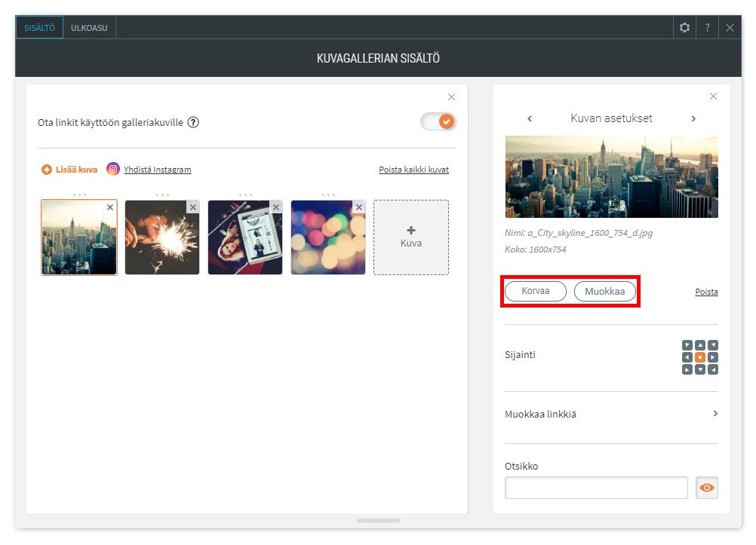This screenshot has width=756, height=545.
Task: Click the help question mark in header
Action: [707, 27]
